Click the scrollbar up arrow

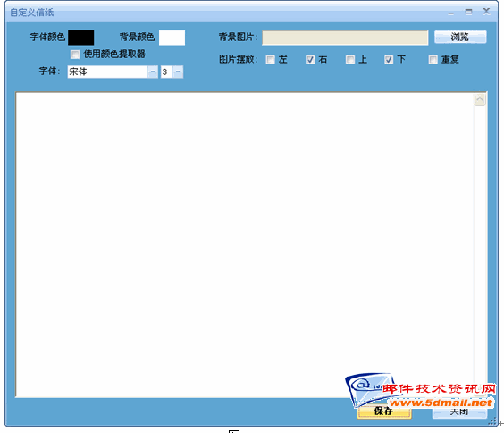click(x=480, y=99)
